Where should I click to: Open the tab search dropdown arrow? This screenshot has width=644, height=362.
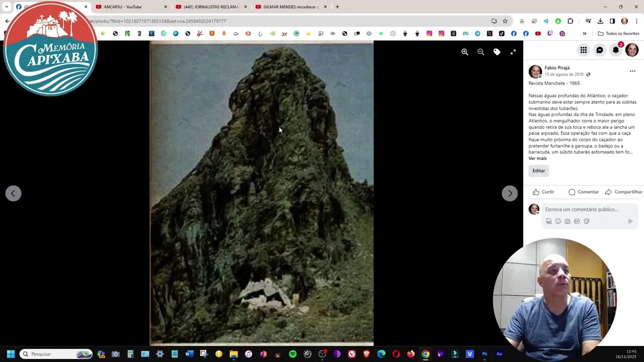7,7
